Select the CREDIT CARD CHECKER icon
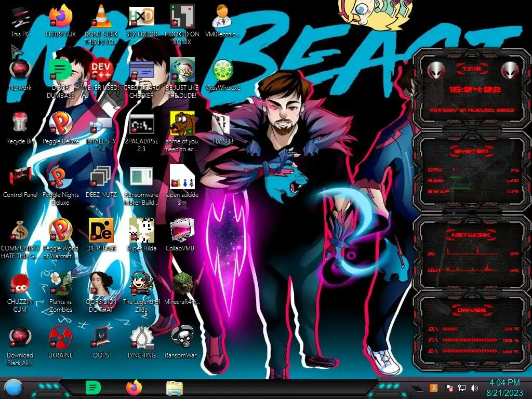Viewport: 532px width, 399px height. click(142, 70)
